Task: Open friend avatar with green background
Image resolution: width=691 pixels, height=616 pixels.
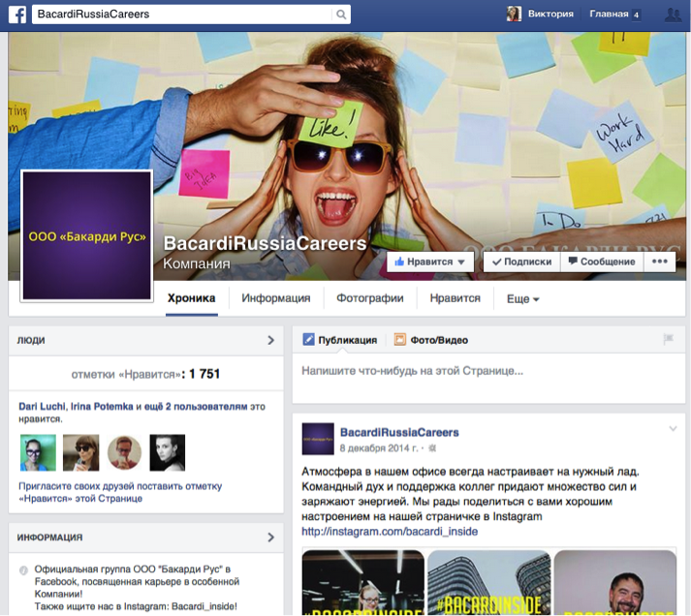Action: tap(39, 452)
